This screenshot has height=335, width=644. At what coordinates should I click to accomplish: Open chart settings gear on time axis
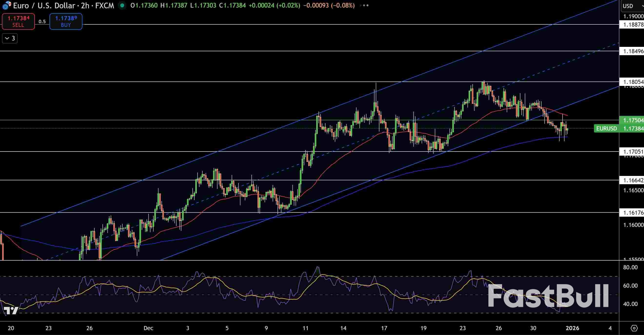[634, 328]
